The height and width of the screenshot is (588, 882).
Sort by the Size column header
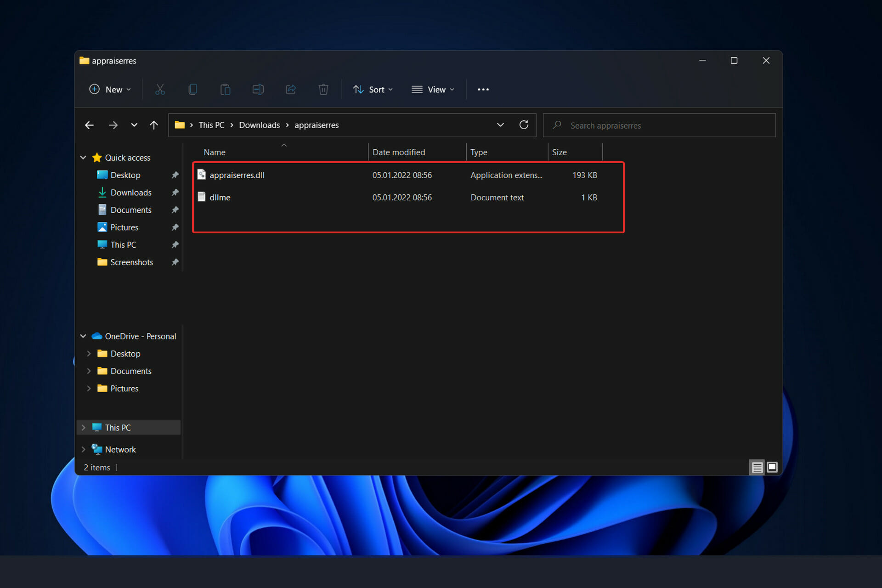coord(575,152)
